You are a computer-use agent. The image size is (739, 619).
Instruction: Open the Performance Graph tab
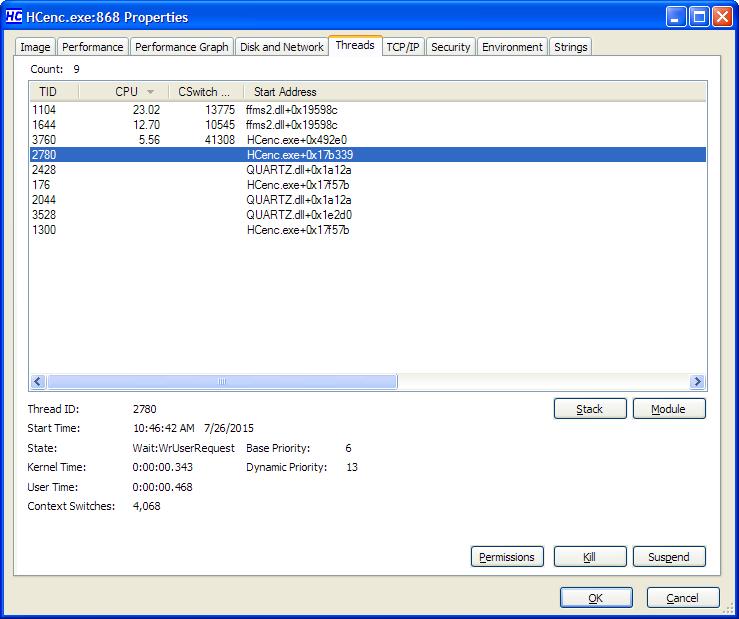(181, 47)
